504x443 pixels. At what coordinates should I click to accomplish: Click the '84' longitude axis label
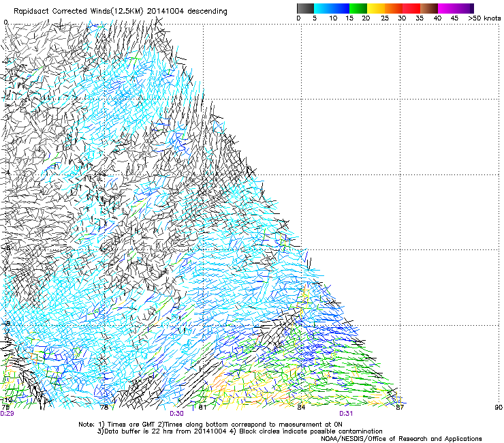coord(301,408)
